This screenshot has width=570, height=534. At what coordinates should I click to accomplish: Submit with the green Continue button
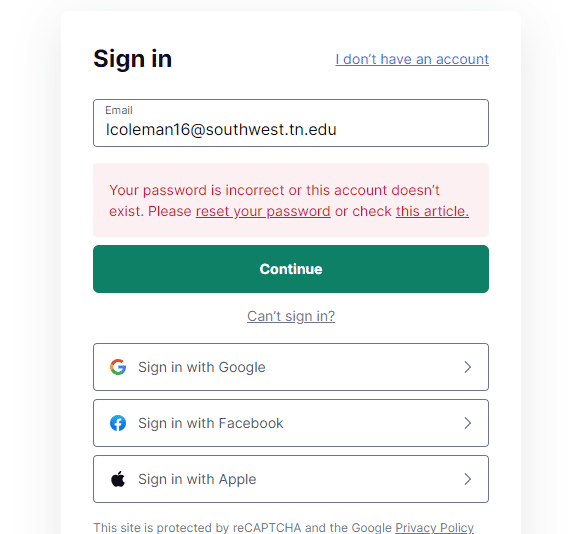click(x=291, y=269)
